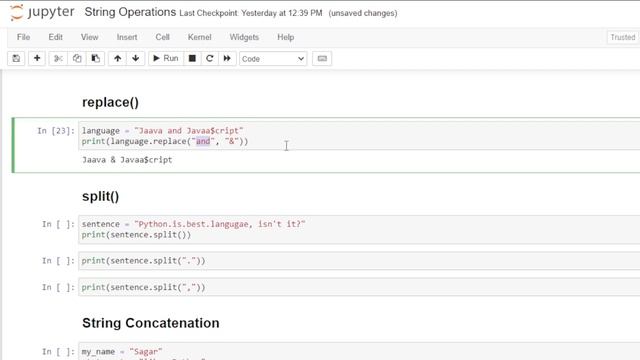Click the (unsaved changes) status text
Image resolution: width=640 pixels, height=360 pixels.
click(362, 13)
